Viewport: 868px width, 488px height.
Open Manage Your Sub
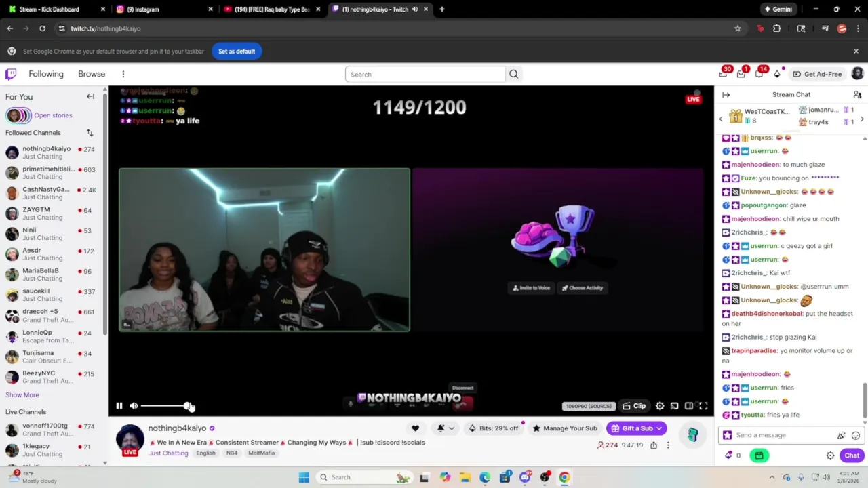tap(565, 428)
